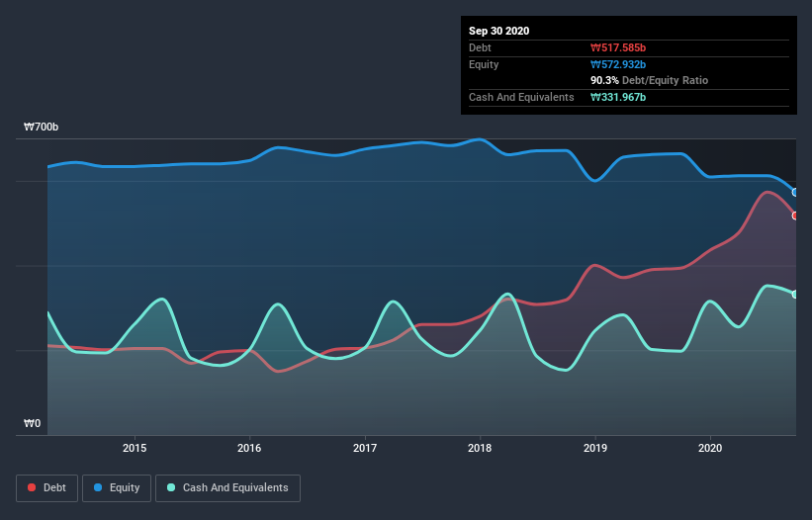
Task: Click the 2017 x-axis label
Action: click(365, 448)
